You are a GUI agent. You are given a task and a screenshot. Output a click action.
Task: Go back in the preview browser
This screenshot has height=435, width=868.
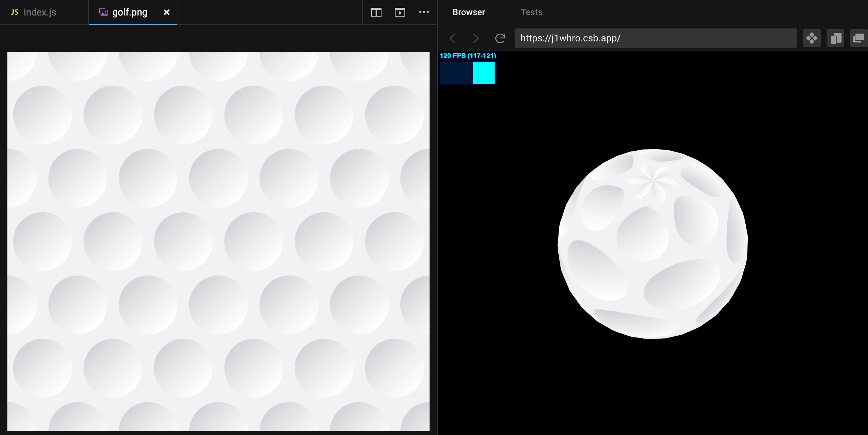coord(452,38)
